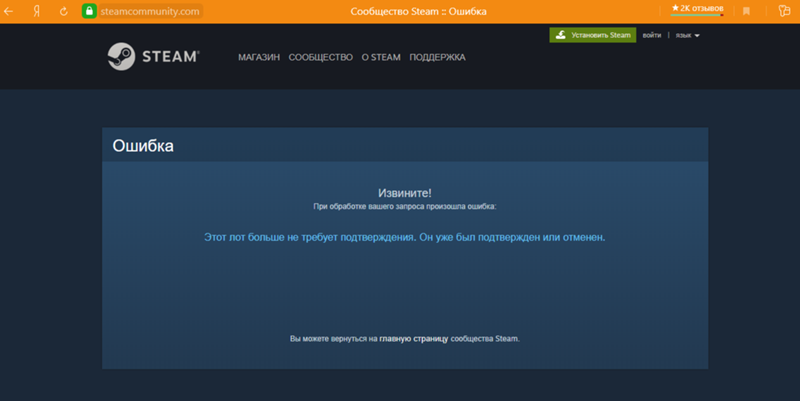Reload the page with refresh icon
Viewport: 800px width, 401px height.
pyautogui.click(x=64, y=11)
